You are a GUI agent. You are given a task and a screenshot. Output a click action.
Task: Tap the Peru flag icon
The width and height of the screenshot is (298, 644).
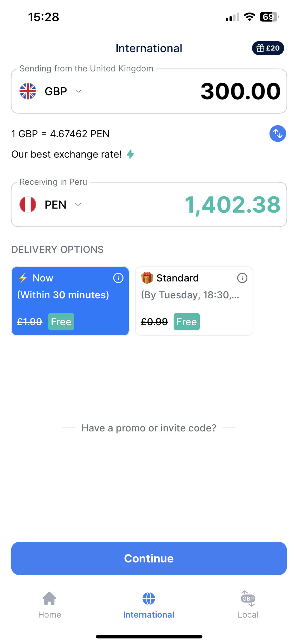pos(28,205)
